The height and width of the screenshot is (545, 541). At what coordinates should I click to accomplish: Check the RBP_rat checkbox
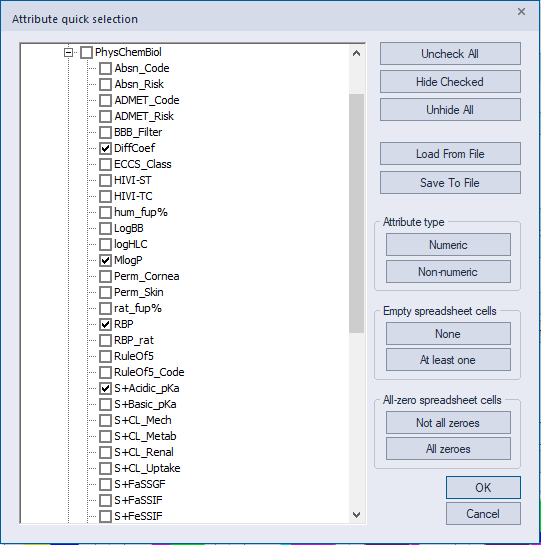coord(105,340)
